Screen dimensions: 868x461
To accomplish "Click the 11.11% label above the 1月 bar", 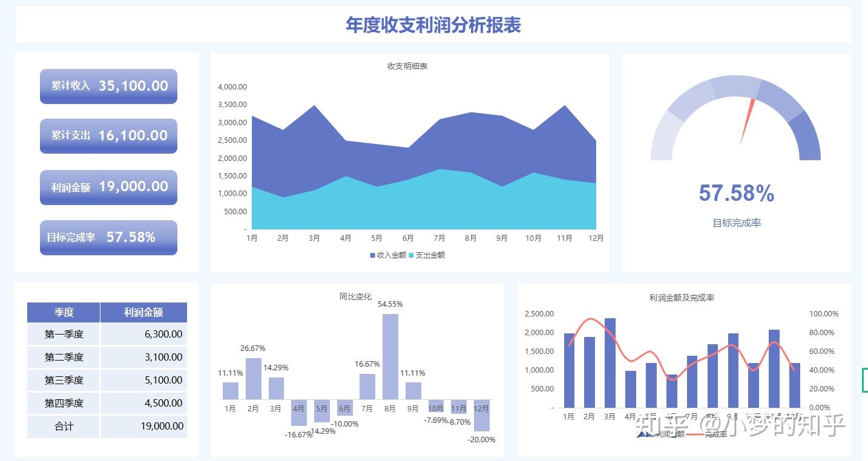I will click(x=231, y=373).
